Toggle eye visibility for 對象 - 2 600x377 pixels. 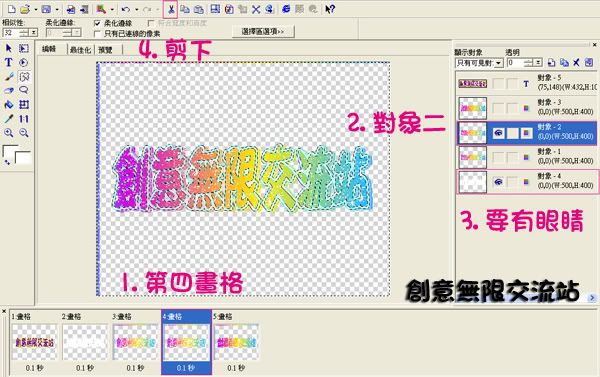(x=498, y=133)
